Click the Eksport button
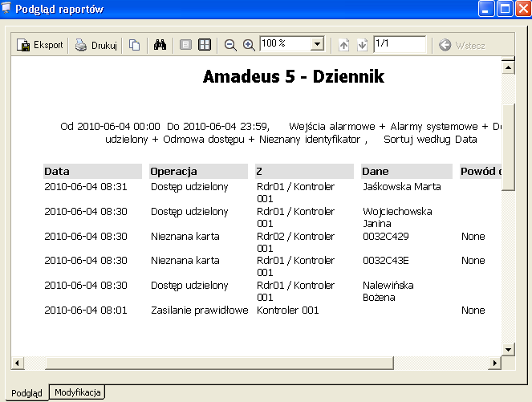Image resolution: width=532 pixels, height=402 pixels. pyautogui.click(x=40, y=45)
